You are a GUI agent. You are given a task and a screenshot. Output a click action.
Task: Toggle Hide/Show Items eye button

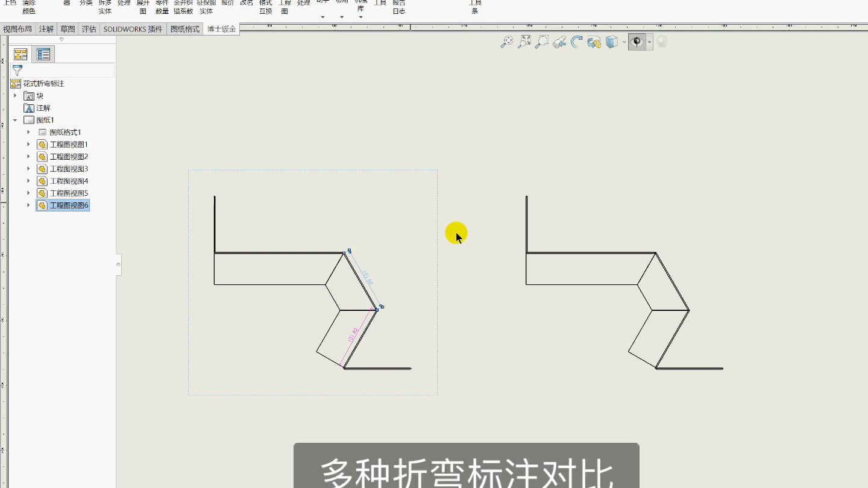click(x=637, y=42)
